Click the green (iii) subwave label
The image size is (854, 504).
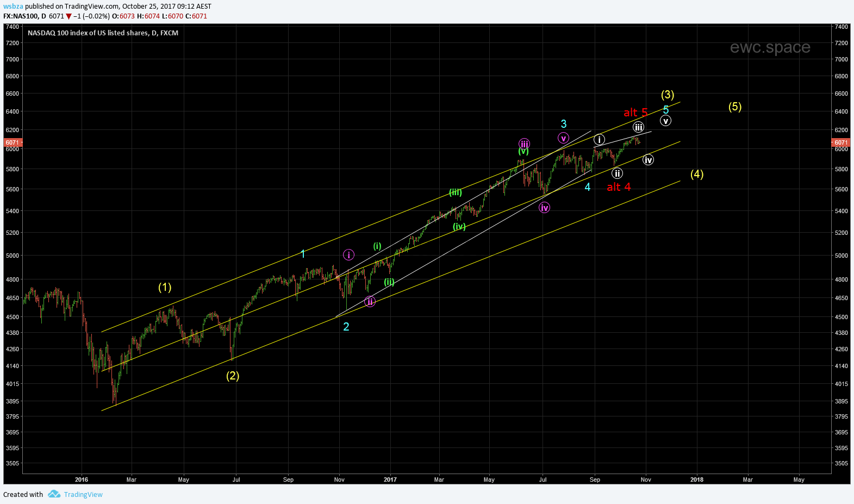point(456,192)
